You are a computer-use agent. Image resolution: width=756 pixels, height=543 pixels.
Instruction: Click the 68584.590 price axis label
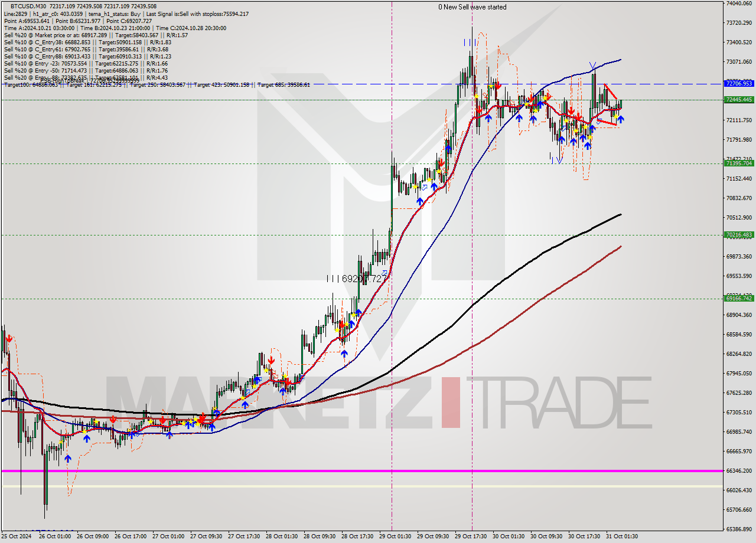[739, 334]
